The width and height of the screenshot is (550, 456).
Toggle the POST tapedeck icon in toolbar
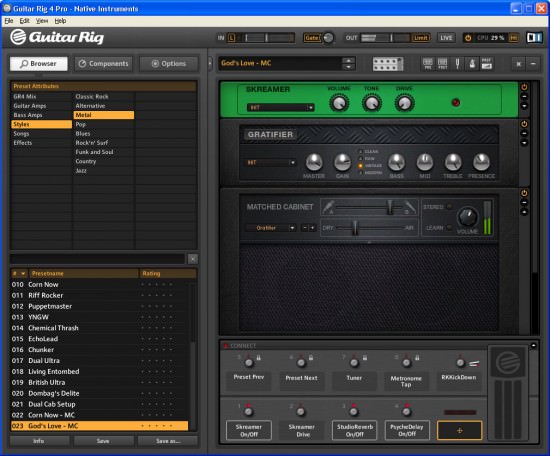[x=442, y=63]
